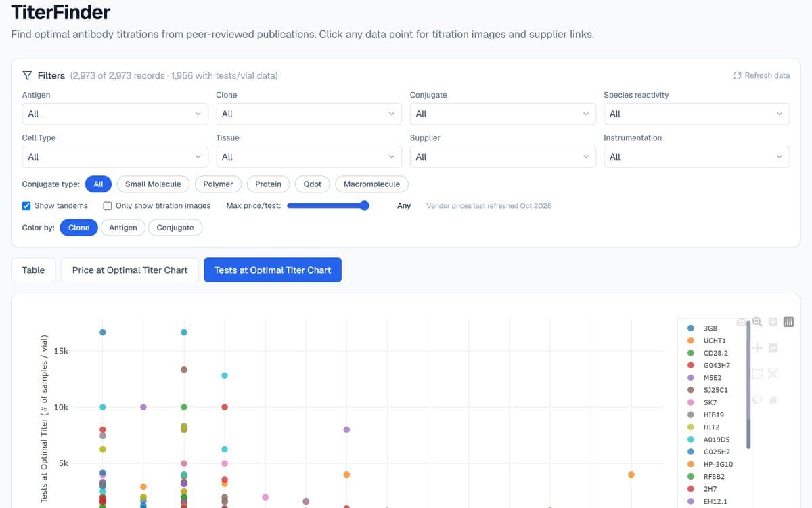
Task: Enable Only show titration images checkbox
Action: click(108, 205)
